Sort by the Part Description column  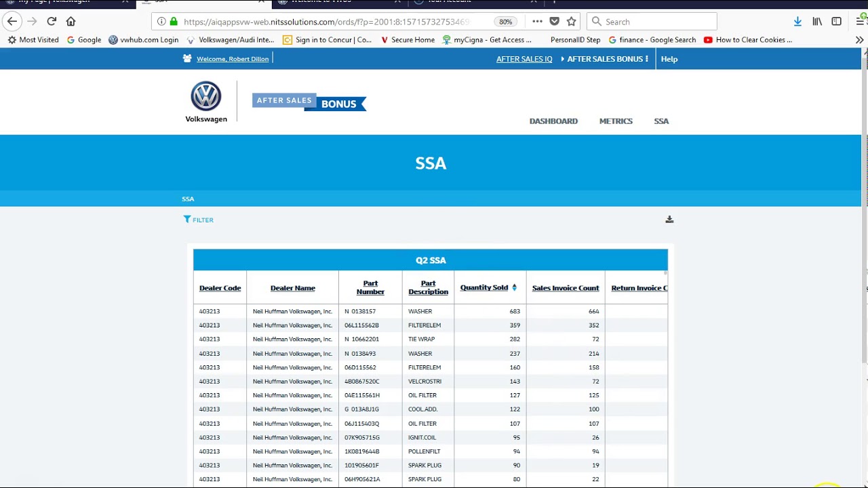[x=428, y=287]
